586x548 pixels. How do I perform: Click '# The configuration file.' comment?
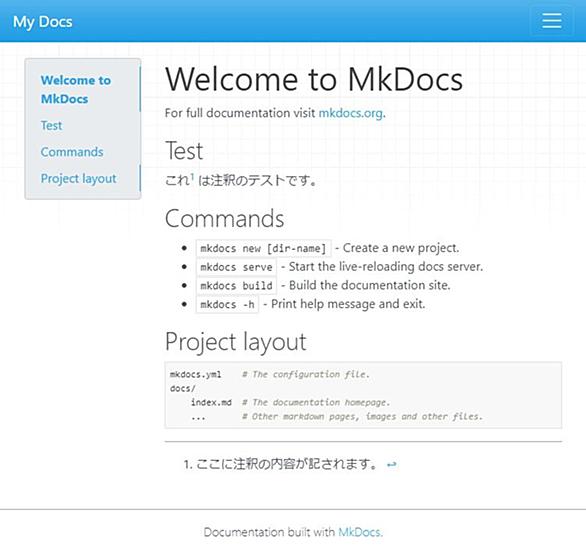pos(306,374)
